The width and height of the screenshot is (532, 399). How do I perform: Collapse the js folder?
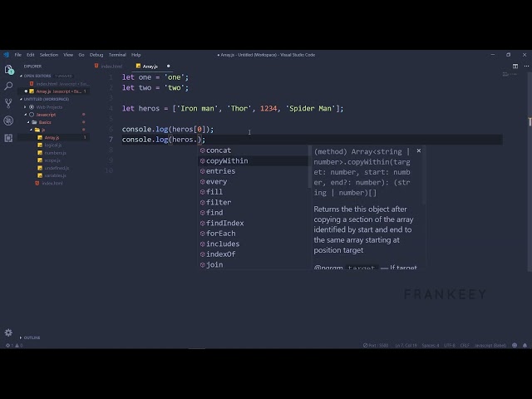click(x=42, y=130)
